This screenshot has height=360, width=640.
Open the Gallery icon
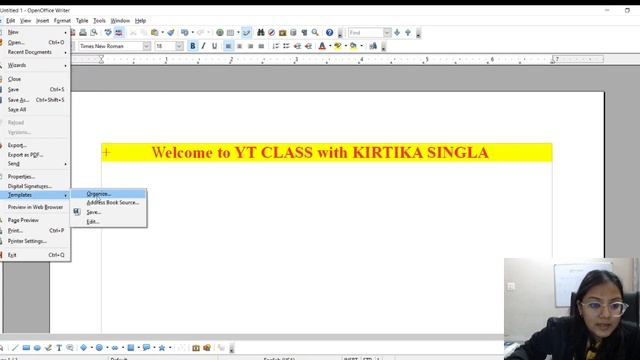(282, 33)
